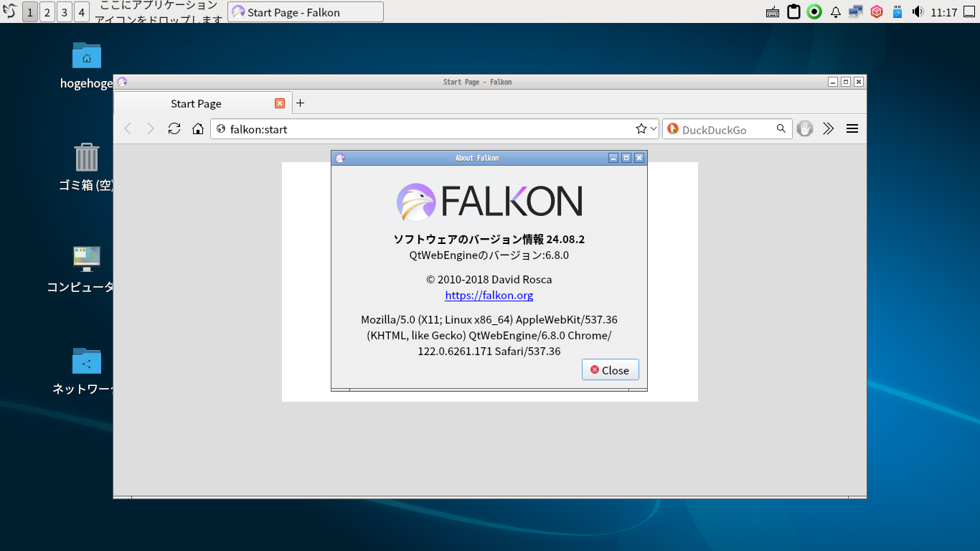Open a new tab with the plus button
The width and height of the screenshot is (980, 551).
click(x=301, y=103)
